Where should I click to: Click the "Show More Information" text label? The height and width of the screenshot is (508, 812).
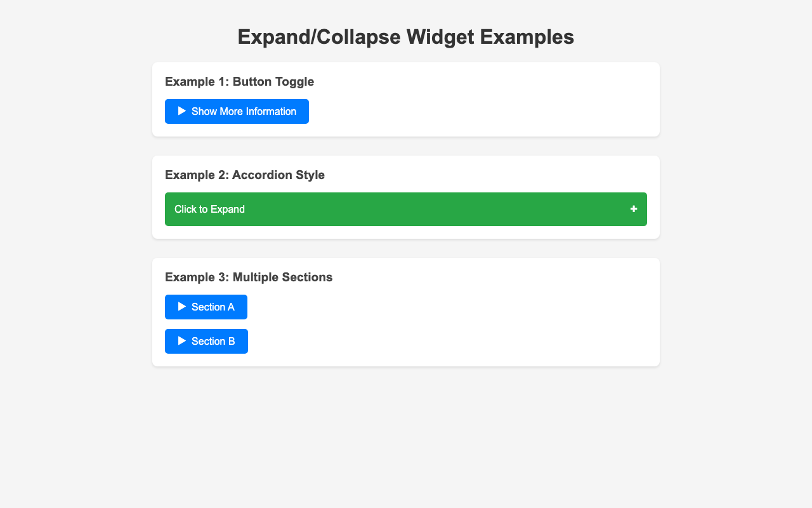point(244,112)
